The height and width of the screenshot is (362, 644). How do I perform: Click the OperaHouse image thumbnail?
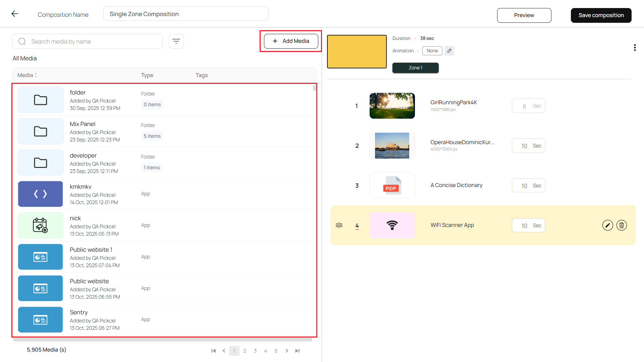(392, 145)
